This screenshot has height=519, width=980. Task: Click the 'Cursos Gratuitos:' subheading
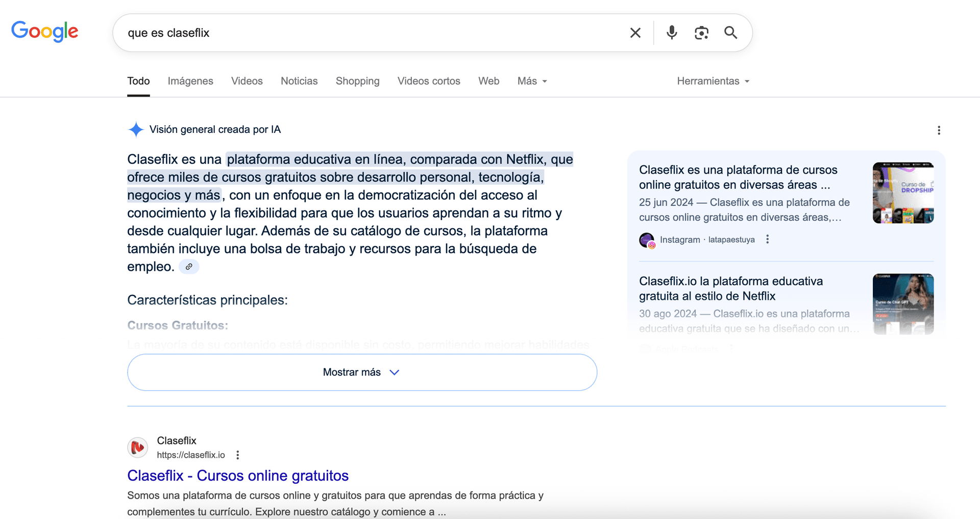[178, 325]
